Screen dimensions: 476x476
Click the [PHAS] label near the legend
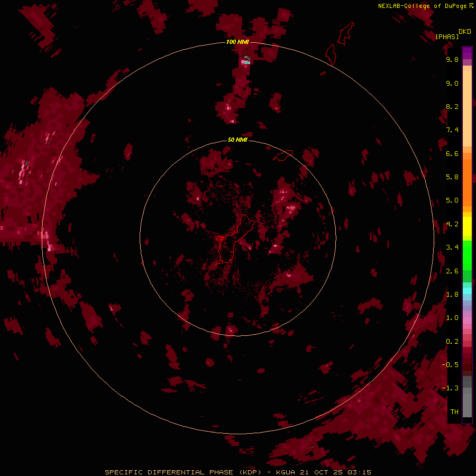[x=447, y=36]
